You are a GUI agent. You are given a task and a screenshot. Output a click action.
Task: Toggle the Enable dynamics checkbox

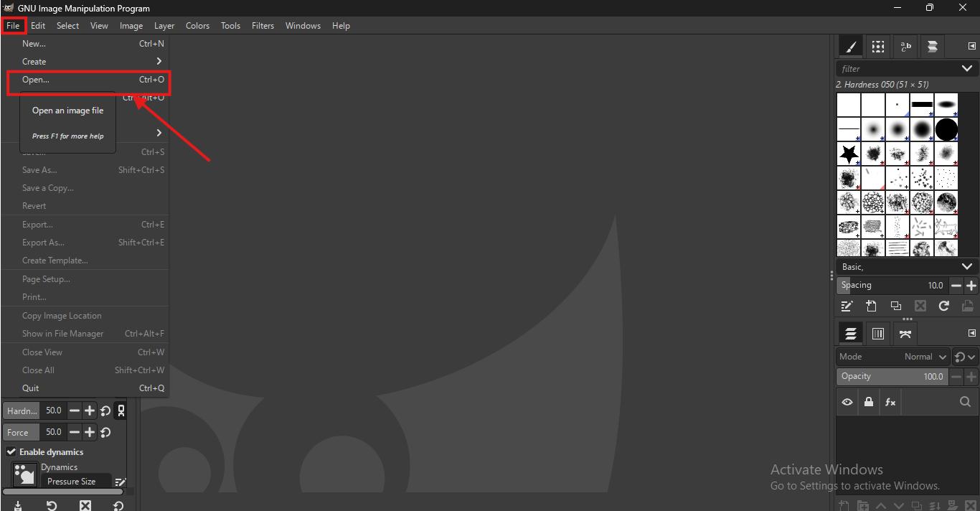pyautogui.click(x=11, y=452)
